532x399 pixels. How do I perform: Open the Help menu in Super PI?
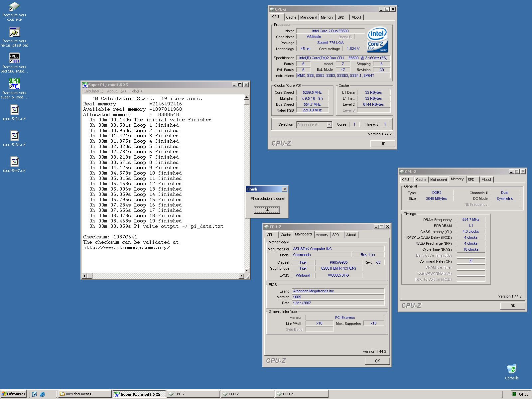point(136,91)
